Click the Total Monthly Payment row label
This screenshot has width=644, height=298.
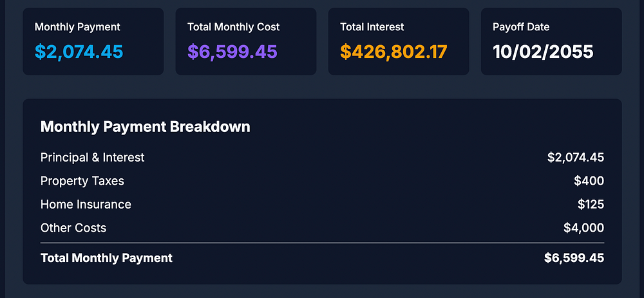[106, 258]
